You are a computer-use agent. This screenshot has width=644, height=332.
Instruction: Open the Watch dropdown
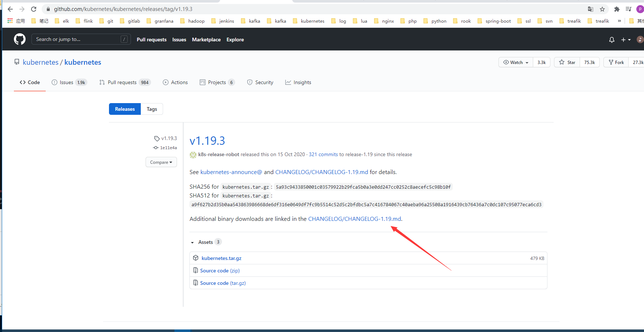coord(516,62)
